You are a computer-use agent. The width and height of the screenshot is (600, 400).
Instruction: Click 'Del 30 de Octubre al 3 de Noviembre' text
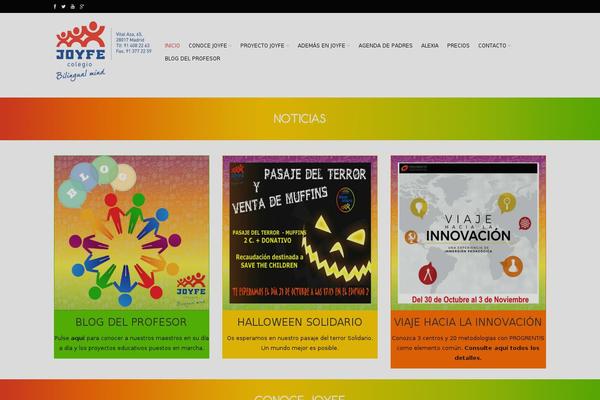coord(470,300)
